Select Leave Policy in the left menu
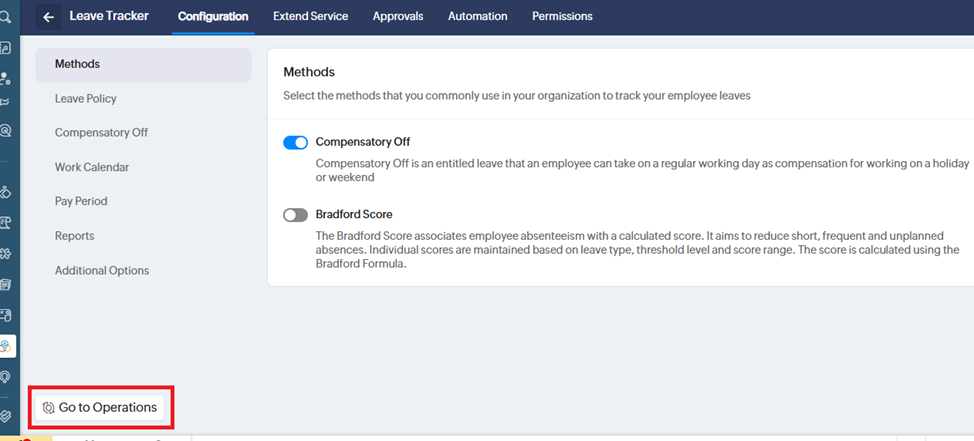Screen dimensions: 974x441 [86, 99]
